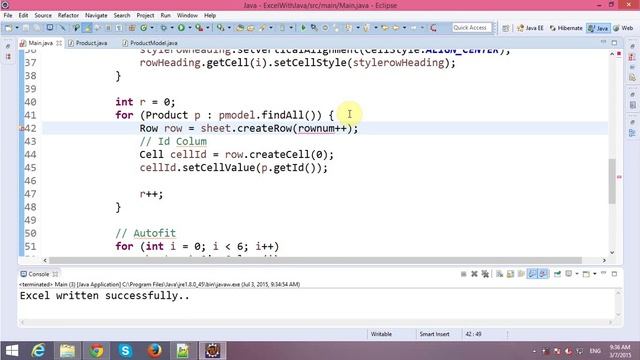The image size is (640, 360).
Task: Click the Terminate square icon in Console
Action: (x=464, y=274)
